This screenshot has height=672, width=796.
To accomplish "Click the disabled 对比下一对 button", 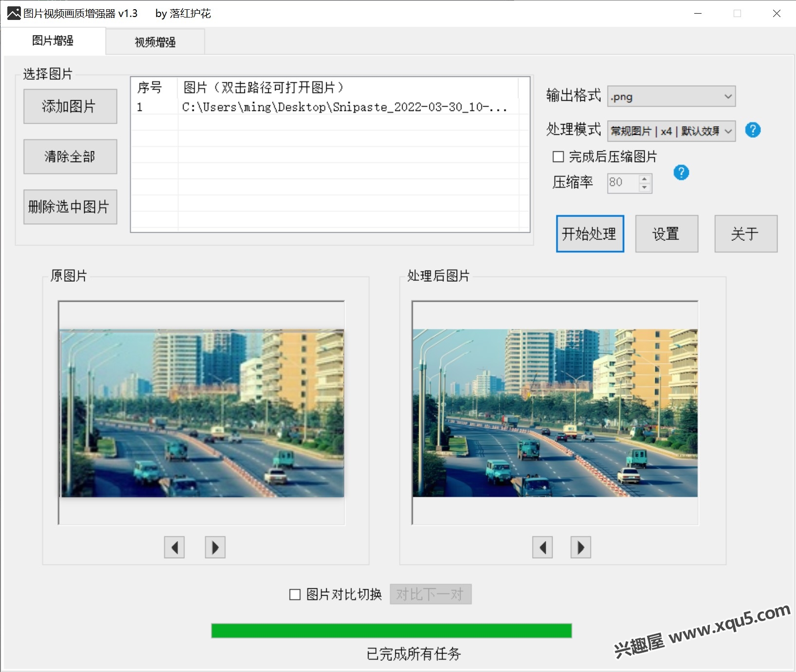I will point(430,594).
